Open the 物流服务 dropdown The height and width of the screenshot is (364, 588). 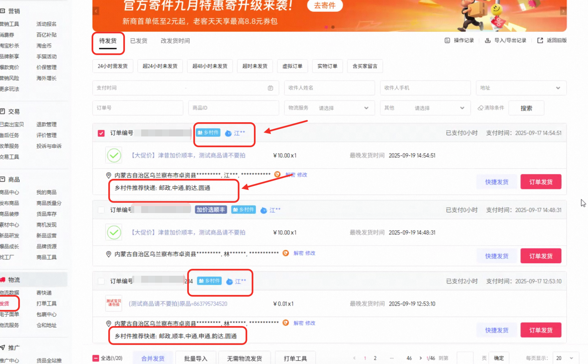(329, 108)
